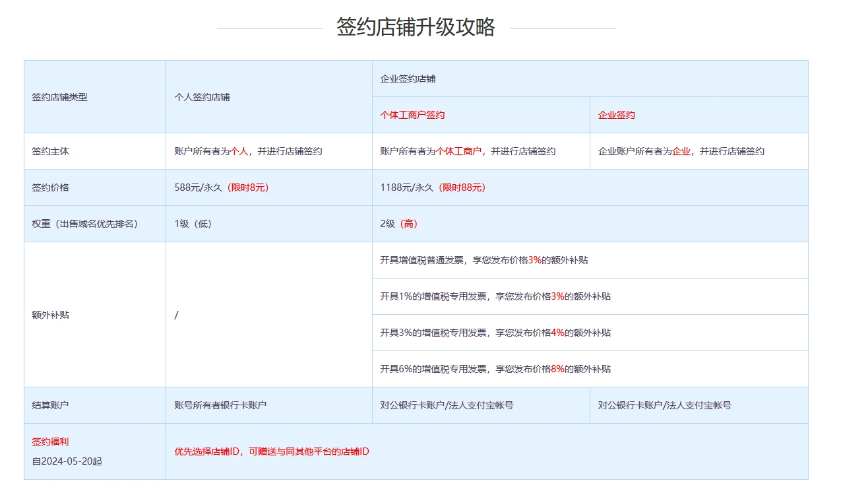
Task: Click the 签约店铺类型 row label
Action: 59,97
